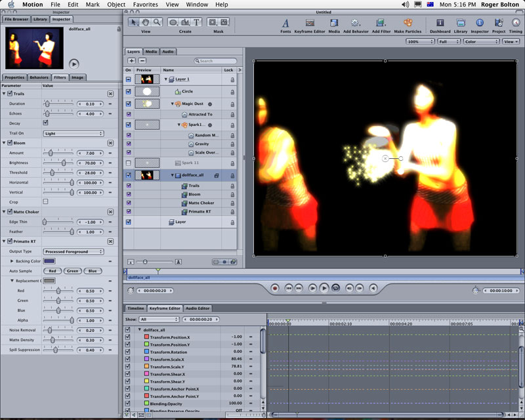Open the Properties tab
525x420 pixels.
click(x=14, y=77)
